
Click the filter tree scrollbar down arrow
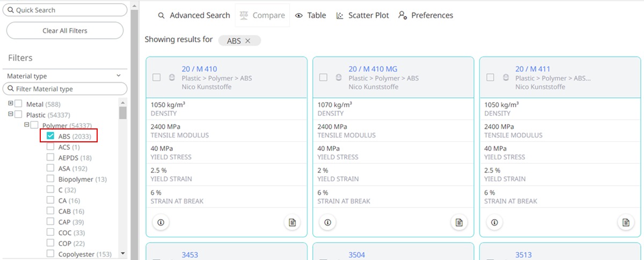[123, 253]
